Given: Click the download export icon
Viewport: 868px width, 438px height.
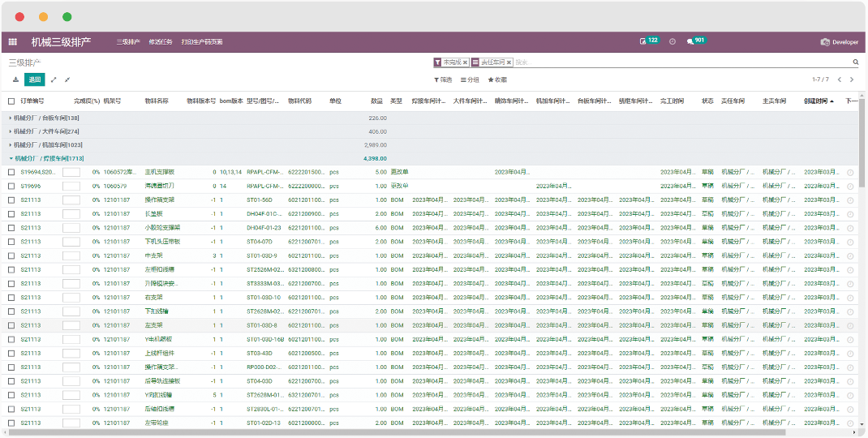Looking at the screenshot, I should [15, 79].
